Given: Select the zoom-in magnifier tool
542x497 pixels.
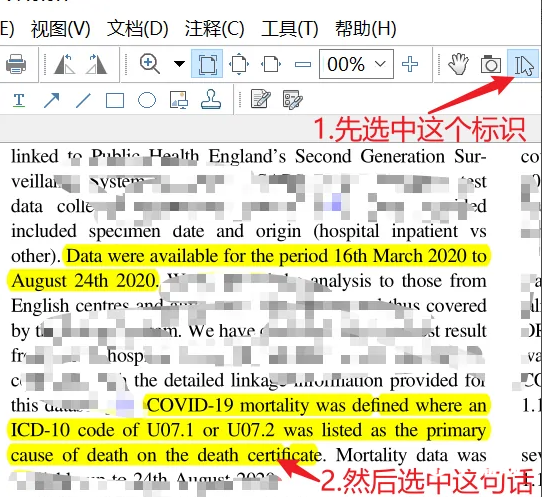Looking at the screenshot, I should (150, 64).
